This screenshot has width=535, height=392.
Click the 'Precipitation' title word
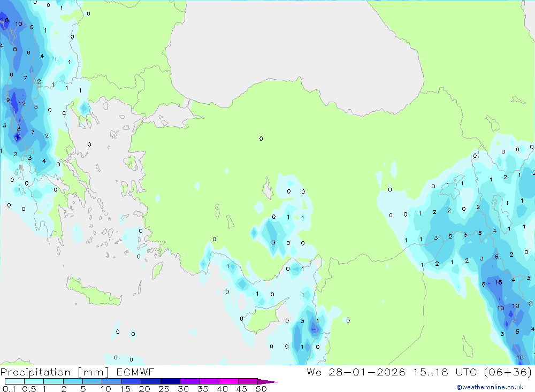point(35,372)
